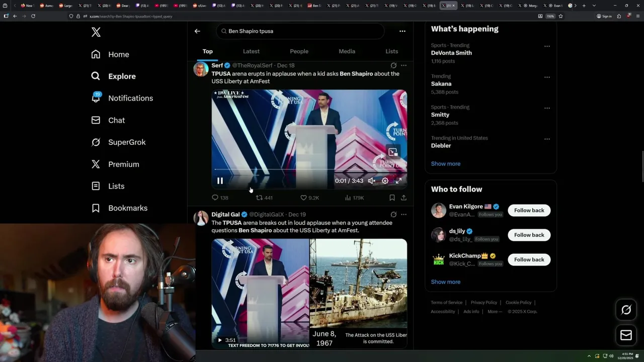The height and width of the screenshot is (362, 644).
Task: Reload the browser page
Action: (33, 16)
